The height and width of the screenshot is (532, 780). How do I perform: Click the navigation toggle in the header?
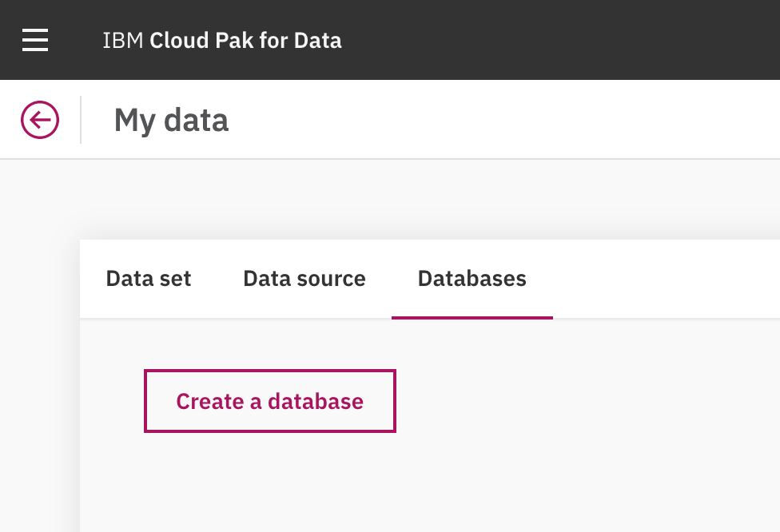click(x=35, y=40)
